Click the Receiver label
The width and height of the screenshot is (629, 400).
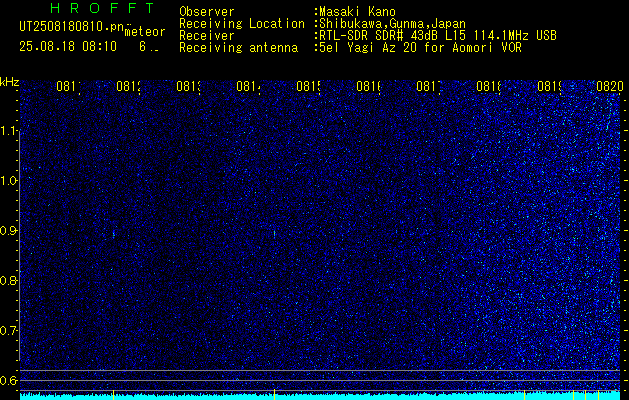point(207,36)
